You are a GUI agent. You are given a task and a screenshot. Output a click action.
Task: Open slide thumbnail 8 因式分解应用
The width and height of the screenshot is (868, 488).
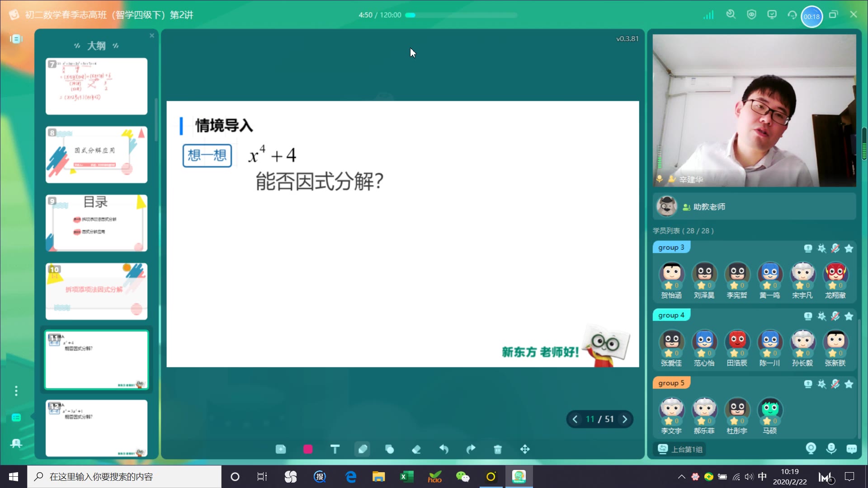tap(96, 155)
